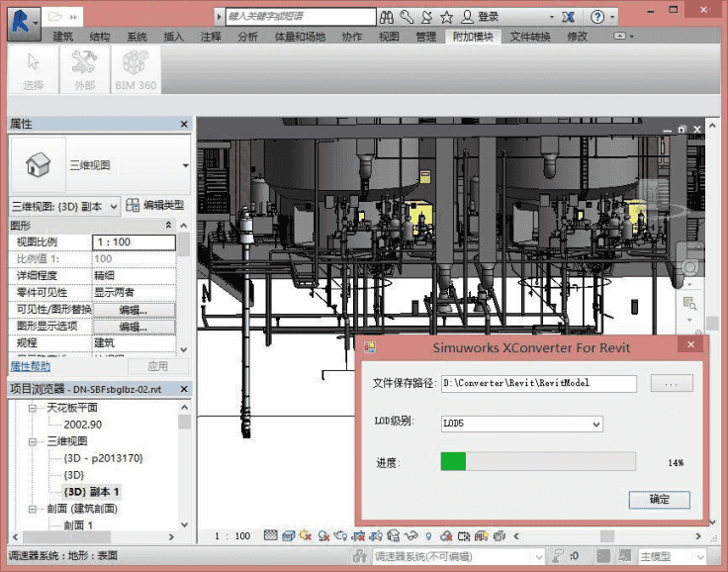Click the binoculars search icon
The image size is (728, 572).
tap(387, 17)
